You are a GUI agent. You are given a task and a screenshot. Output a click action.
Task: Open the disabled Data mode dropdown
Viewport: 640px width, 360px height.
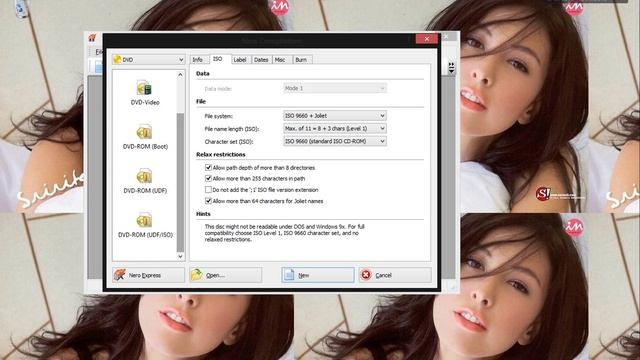[335, 88]
